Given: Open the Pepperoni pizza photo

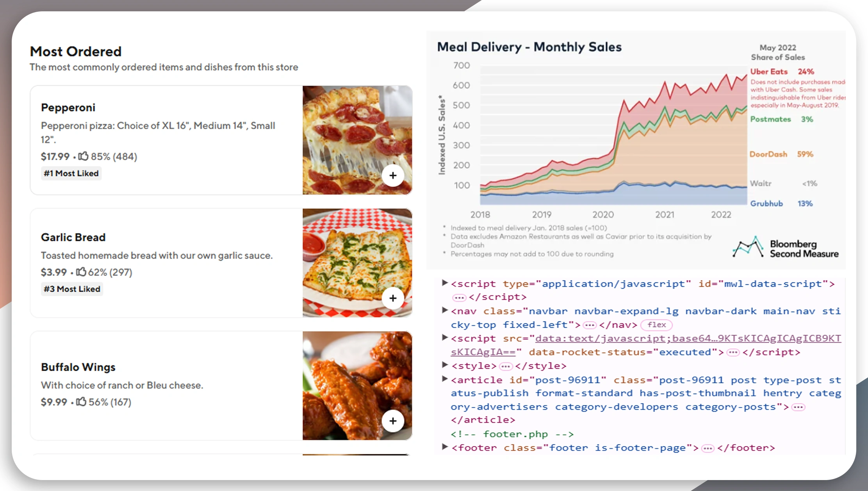Looking at the screenshot, I should (357, 140).
